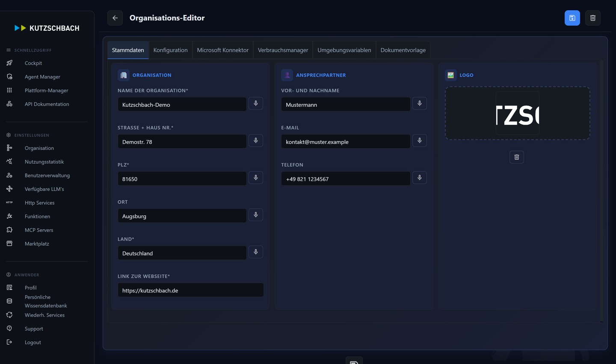Click microphone next to Name der Organisation
The width and height of the screenshot is (616, 364).
point(256,103)
